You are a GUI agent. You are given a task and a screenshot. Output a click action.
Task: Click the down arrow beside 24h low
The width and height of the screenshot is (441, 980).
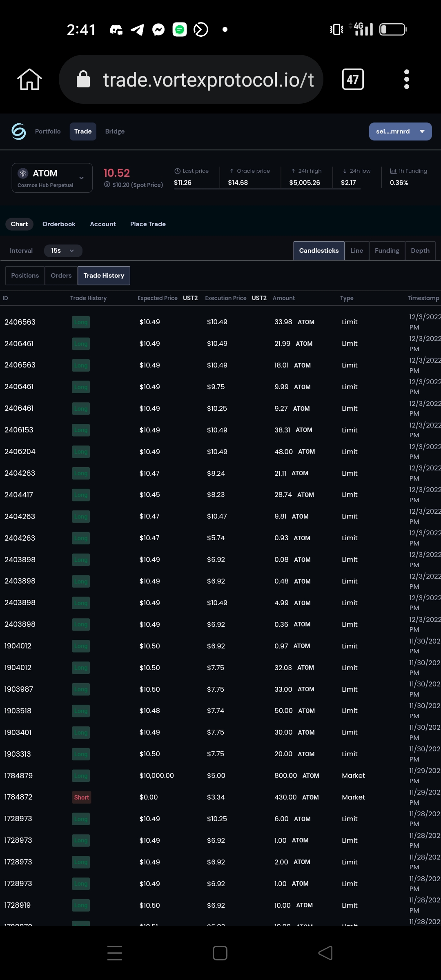(345, 171)
